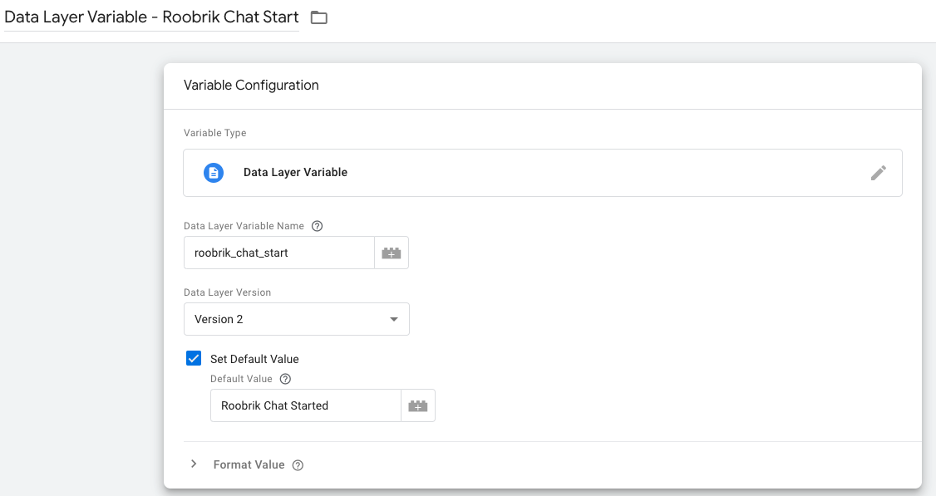Screen dimensions: 936x496
Task: Click the folder icon beside the variable title
Action: [x=319, y=17]
